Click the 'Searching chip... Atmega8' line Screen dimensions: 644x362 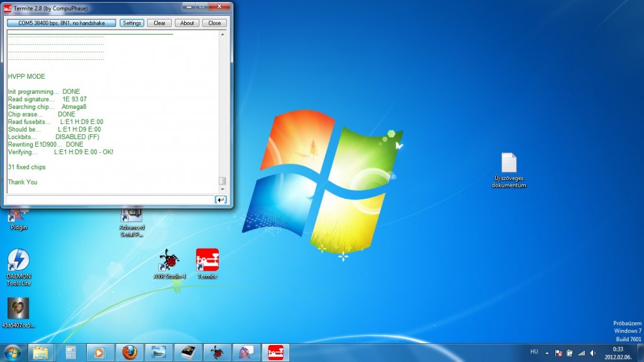[x=47, y=106]
